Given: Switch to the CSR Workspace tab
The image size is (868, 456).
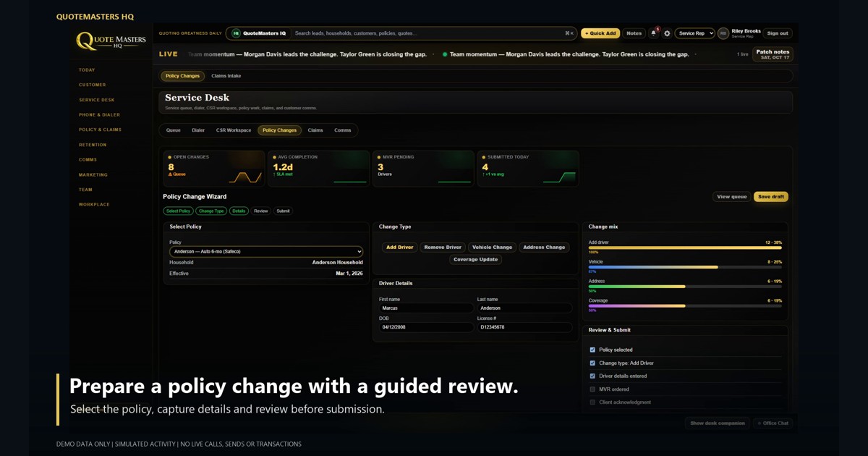Looking at the screenshot, I should pos(234,130).
